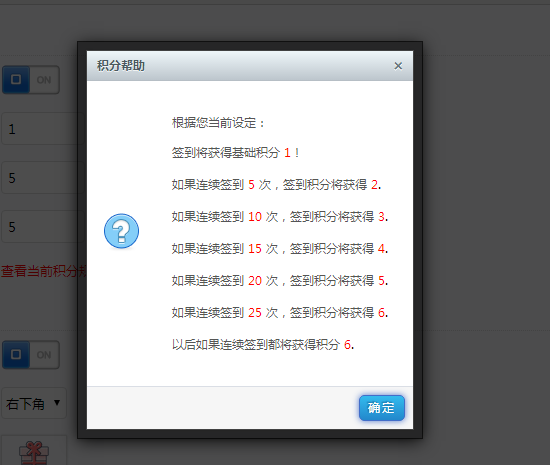Click the blue square handle of lower switch
Screen dimensions: 550x465
[x=16, y=355]
